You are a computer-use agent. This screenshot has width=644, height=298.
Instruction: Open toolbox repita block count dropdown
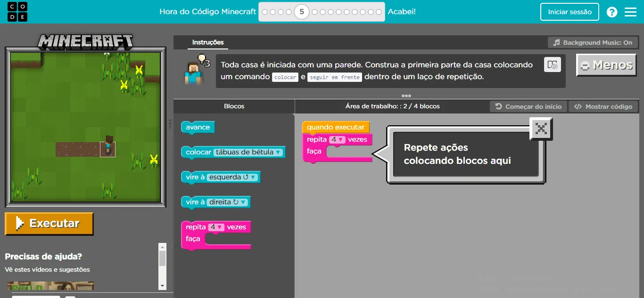click(x=216, y=227)
